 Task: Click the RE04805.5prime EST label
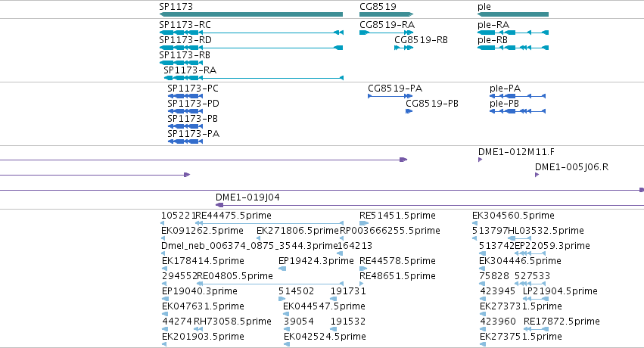coord(235,276)
